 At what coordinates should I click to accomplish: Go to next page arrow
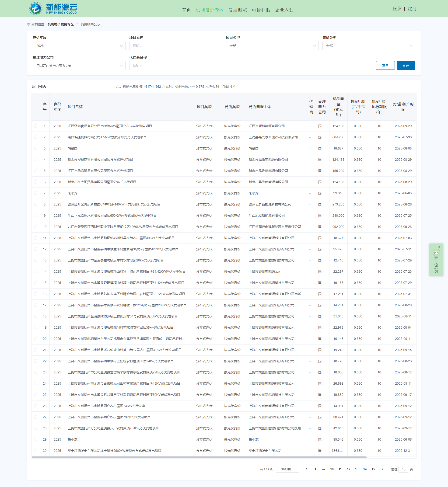[382, 469]
